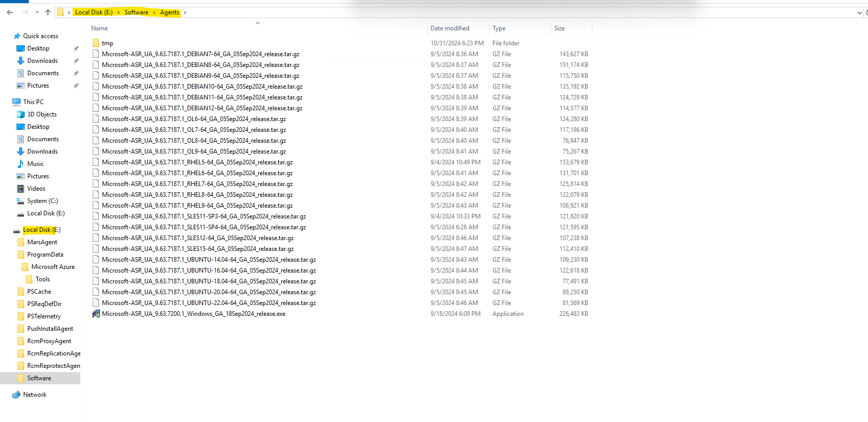The image size is (868, 422).
Task: Select DEBIAN12-64 tar.gz file icon
Action: (96, 108)
